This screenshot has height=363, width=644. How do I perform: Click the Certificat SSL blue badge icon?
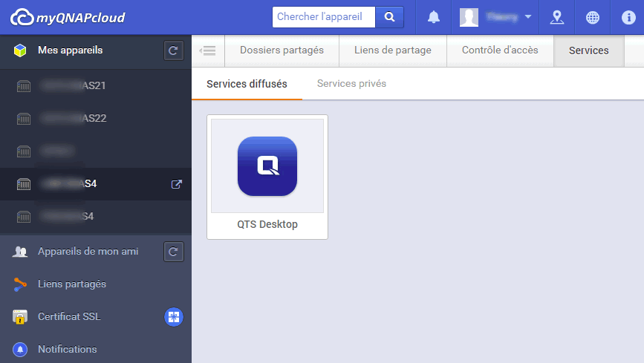coord(173,317)
